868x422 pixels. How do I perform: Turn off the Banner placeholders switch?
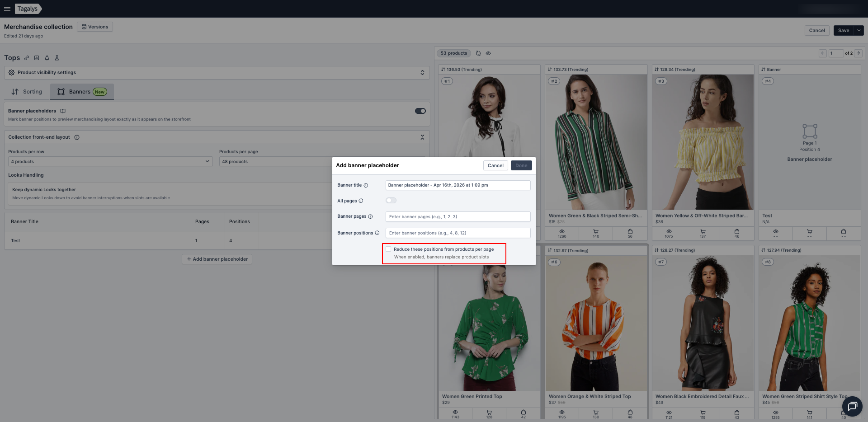pyautogui.click(x=420, y=111)
